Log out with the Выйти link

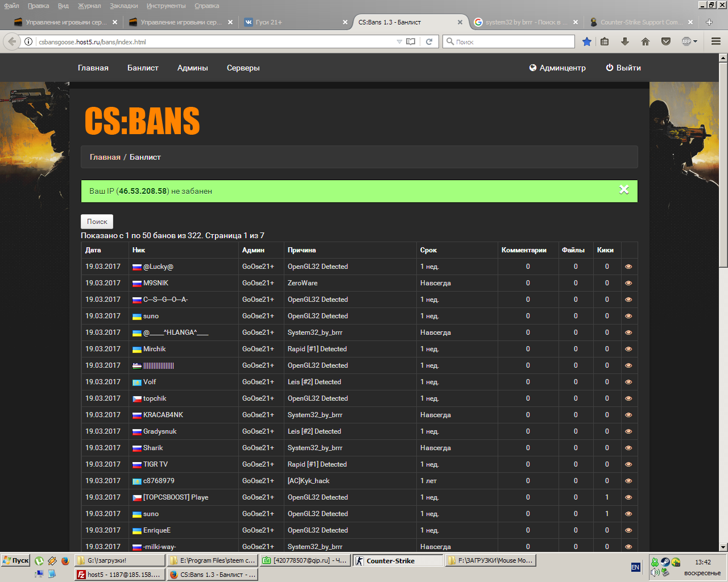click(x=623, y=68)
